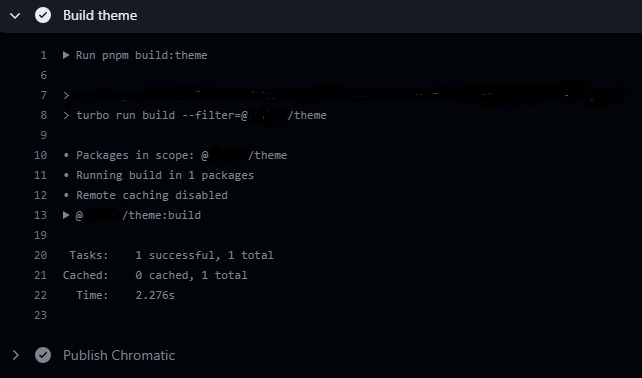Open the Publish Chromatic step title
The height and width of the screenshot is (378, 642).
coord(119,355)
